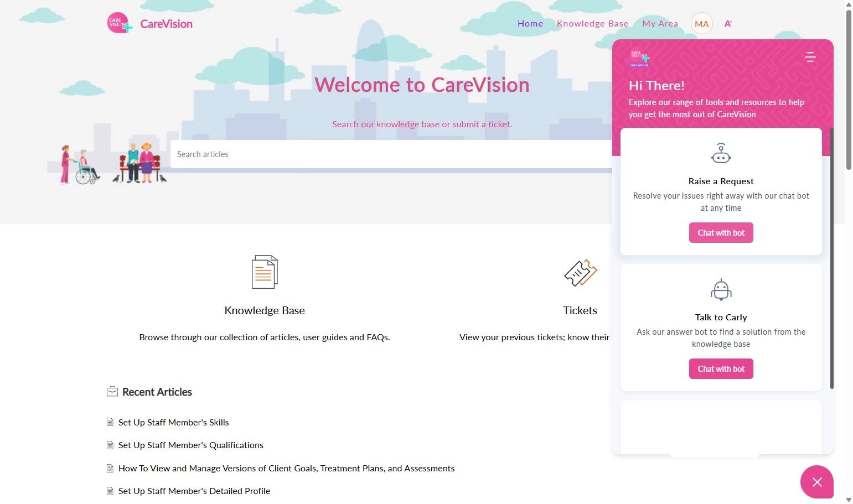Click 'View your previous tickets' description text
Image resolution: width=853 pixels, height=504 pixels.
pyautogui.click(x=534, y=337)
